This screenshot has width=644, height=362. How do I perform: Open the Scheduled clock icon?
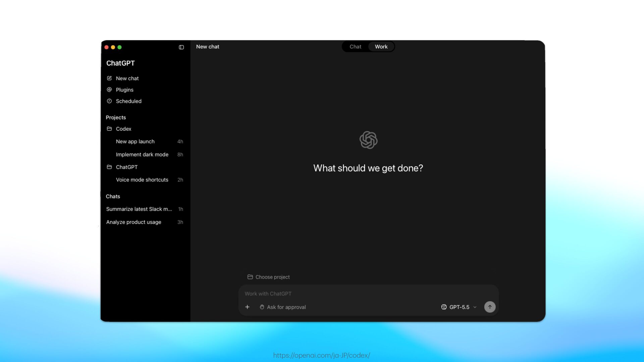109,101
